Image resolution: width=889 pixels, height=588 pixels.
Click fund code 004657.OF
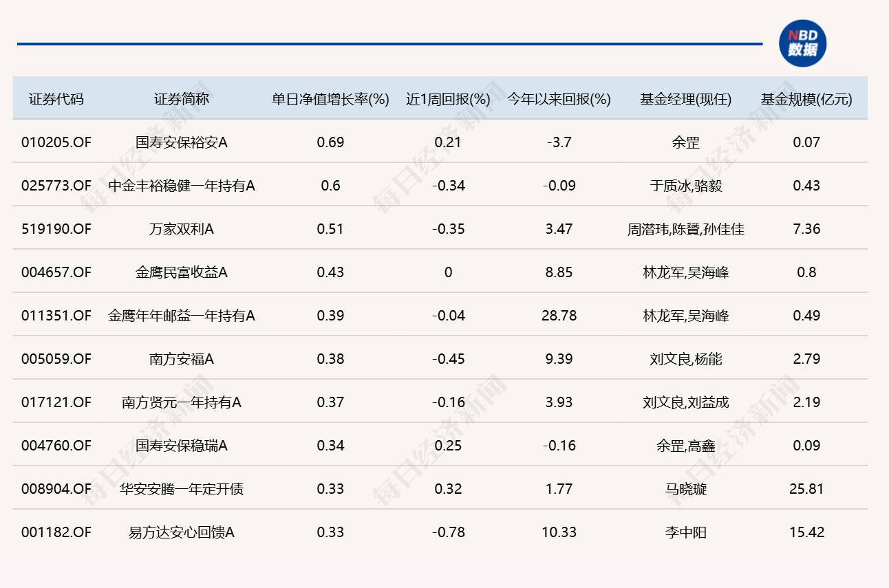[56, 272]
